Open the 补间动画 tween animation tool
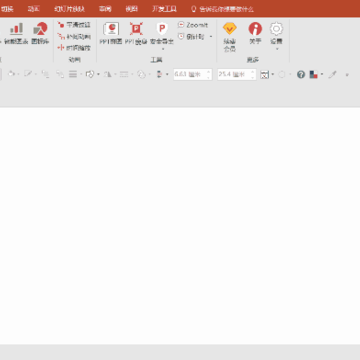The width and height of the screenshot is (360, 360). (x=74, y=36)
